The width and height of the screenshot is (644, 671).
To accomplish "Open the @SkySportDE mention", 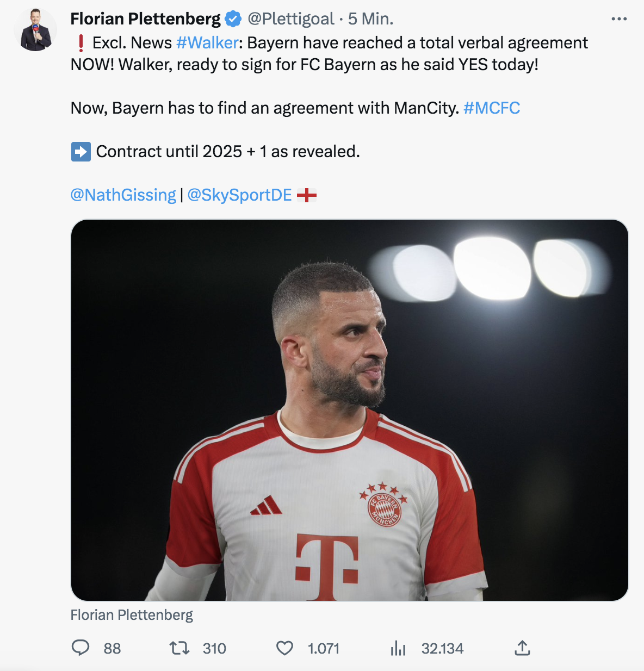I will click(240, 195).
